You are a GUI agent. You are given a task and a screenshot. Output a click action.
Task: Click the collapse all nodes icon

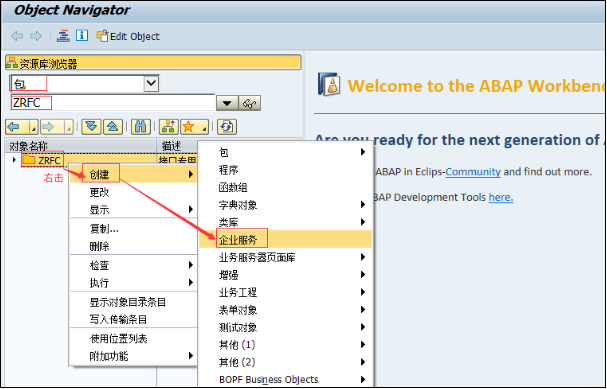click(x=113, y=127)
